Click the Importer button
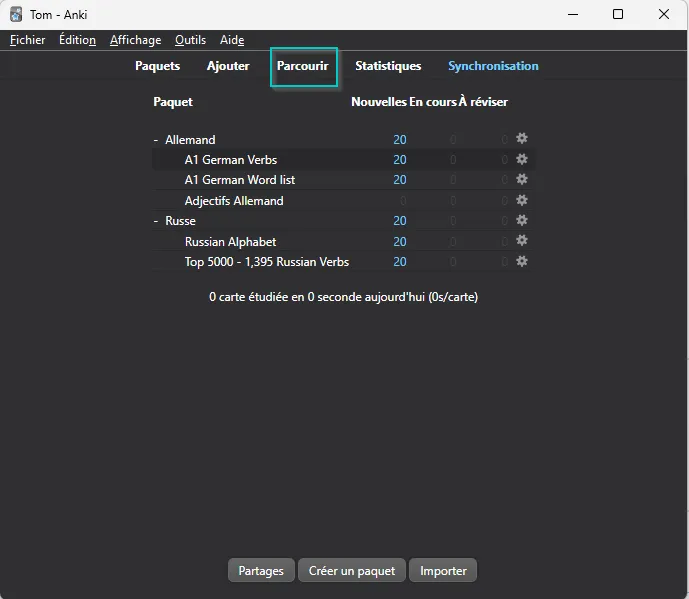Screen dimensions: 689x599 pyautogui.click(x=443, y=571)
